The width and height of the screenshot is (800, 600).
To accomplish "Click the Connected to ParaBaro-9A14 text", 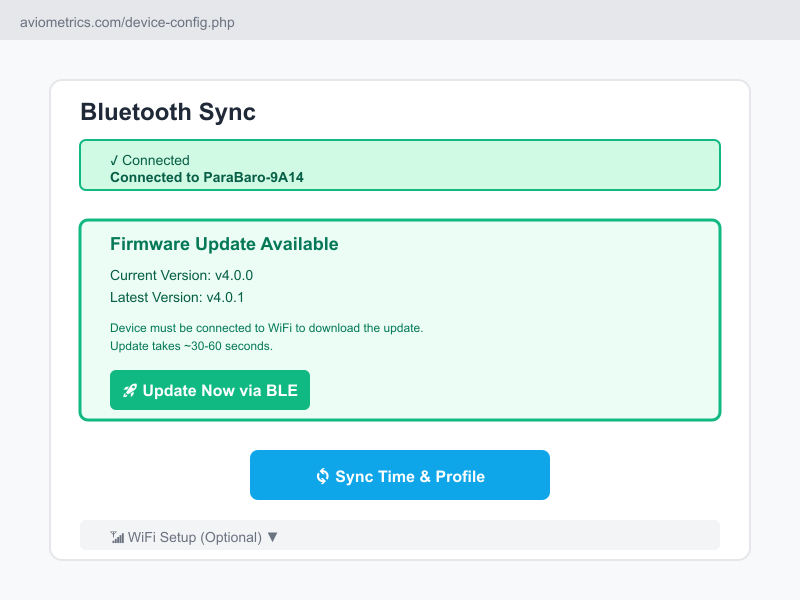I will [x=205, y=177].
